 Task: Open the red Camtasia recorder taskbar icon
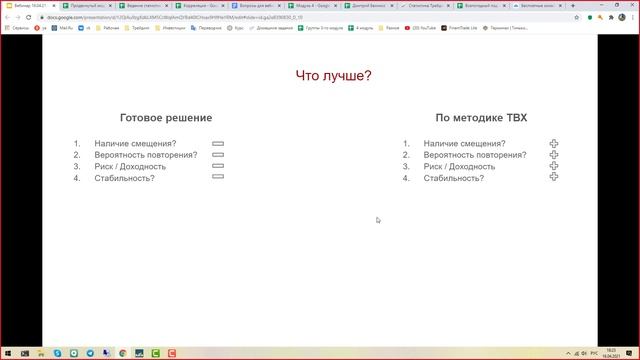[172, 353]
